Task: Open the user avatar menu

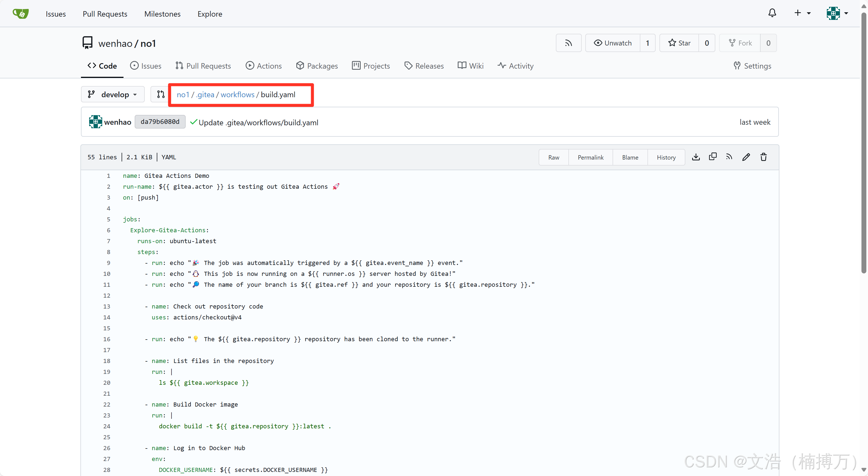Action: (837, 13)
